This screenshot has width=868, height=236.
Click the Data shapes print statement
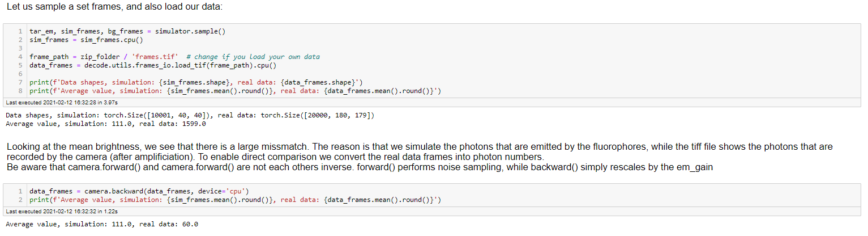192,82
